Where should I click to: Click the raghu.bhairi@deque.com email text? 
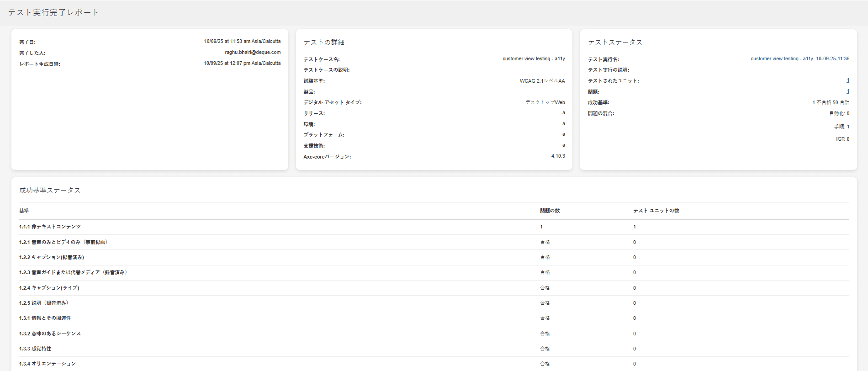coord(253,53)
